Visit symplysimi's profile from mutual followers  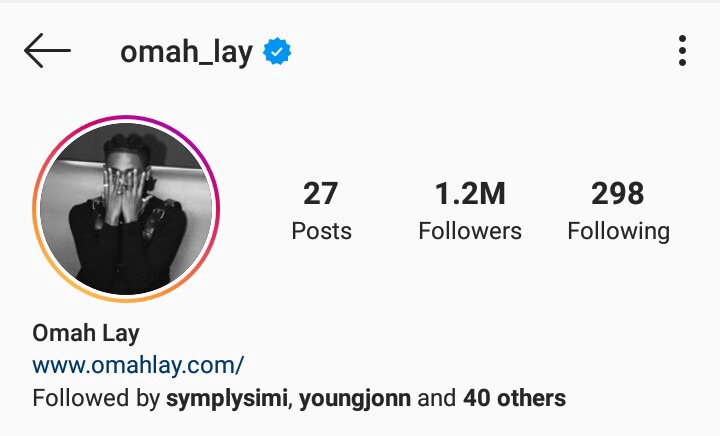226,398
